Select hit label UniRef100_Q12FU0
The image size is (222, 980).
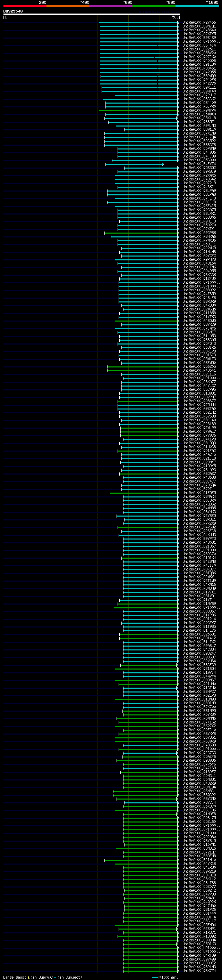coord(199,278)
